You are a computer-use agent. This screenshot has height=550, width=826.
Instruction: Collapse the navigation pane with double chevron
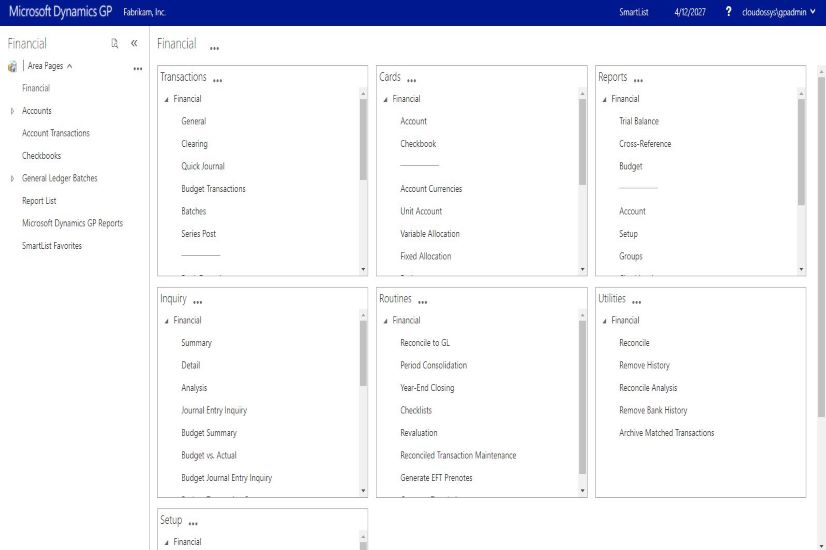[134, 43]
